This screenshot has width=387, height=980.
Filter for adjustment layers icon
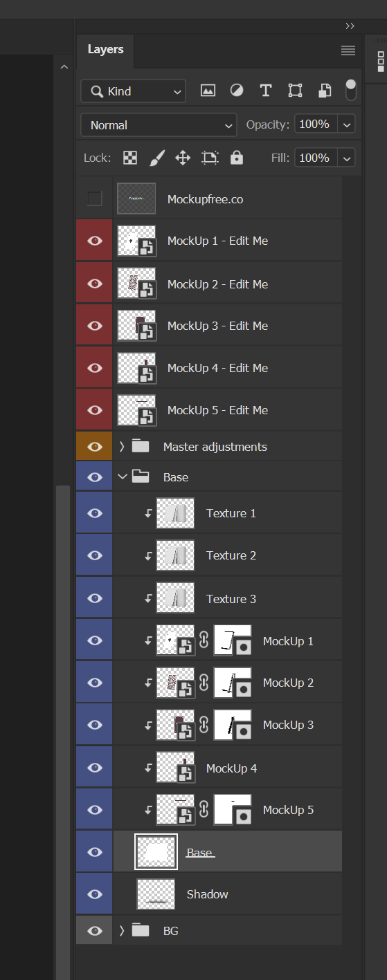tap(237, 91)
